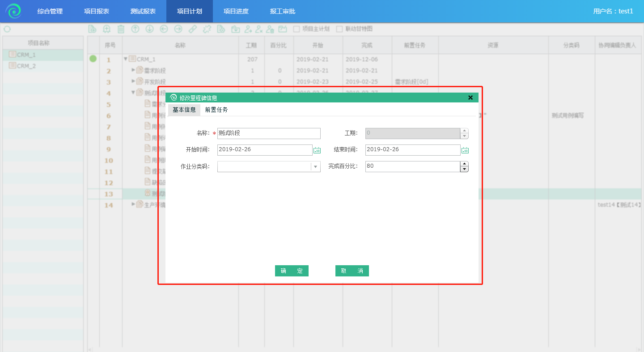Toggle the 联动甘特图 checkbox
Image resolution: width=644 pixels, height=352 pixels.
[x=339, y=29]
